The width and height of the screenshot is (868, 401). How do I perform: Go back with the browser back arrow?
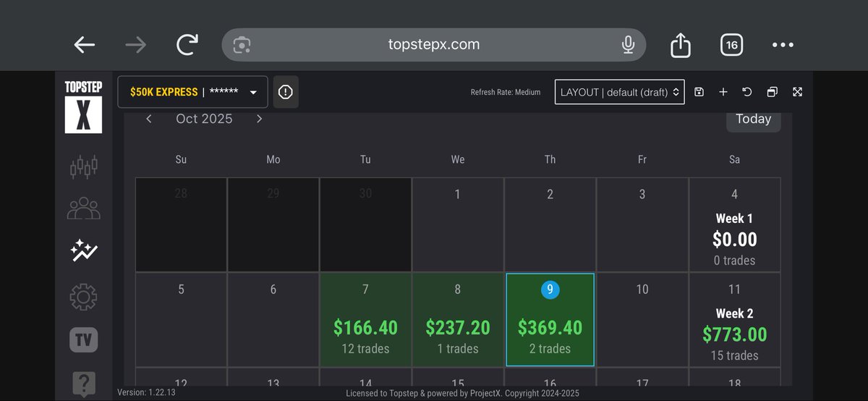pyautogui.click(x=85, y=45)
